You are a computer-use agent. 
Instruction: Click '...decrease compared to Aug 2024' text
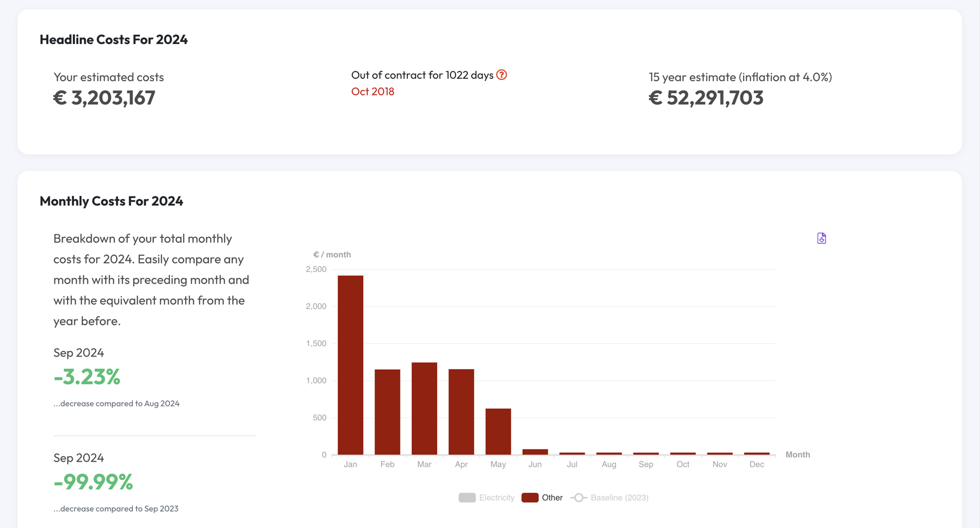coord(117,403)
